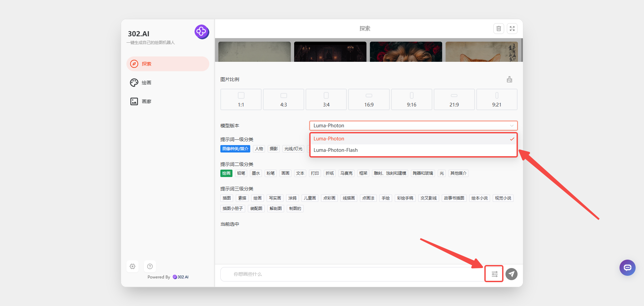Choose Luma-Photon-Flash from model list
The image size is (644, 306).
pos(413,150)
